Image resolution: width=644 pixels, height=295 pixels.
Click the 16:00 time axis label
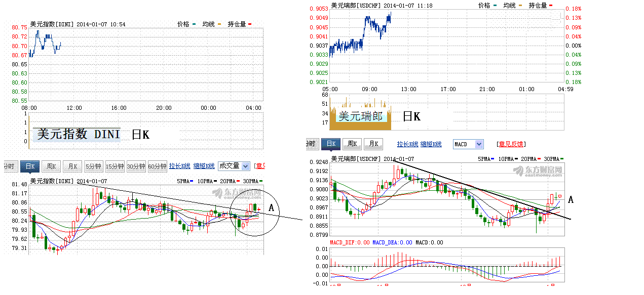[x=119, y=108]
